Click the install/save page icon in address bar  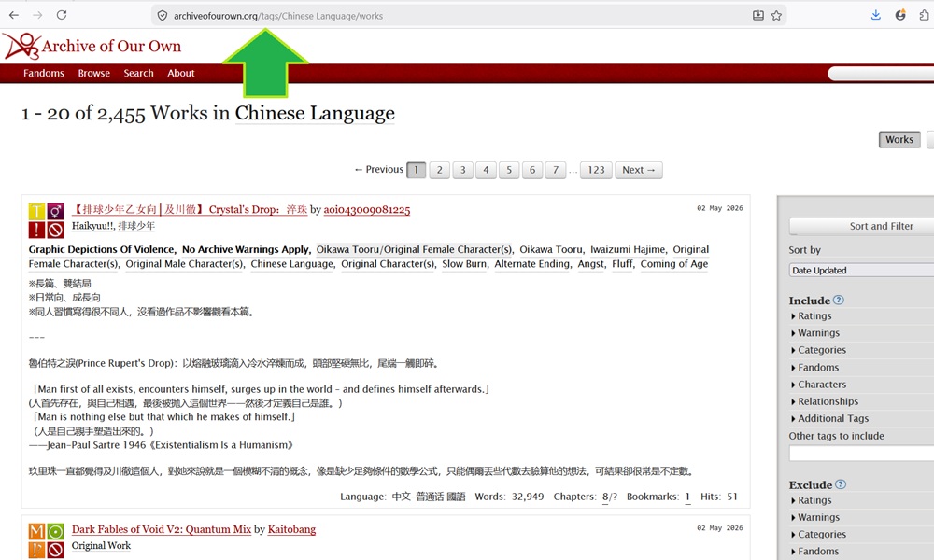tap(757, 16)
